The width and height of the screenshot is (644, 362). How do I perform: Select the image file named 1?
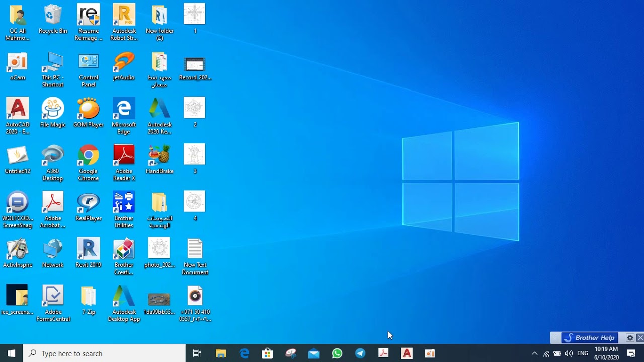coord(195,19)
